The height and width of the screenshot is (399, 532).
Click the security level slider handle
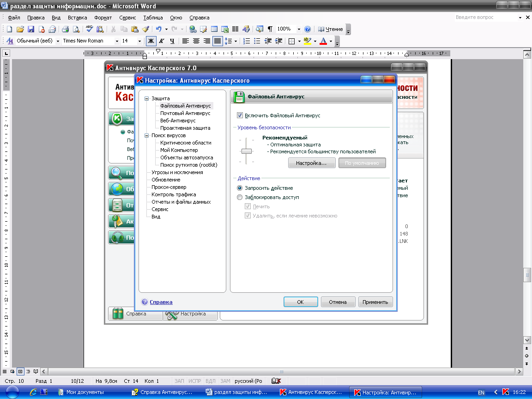tap(247, 151)
